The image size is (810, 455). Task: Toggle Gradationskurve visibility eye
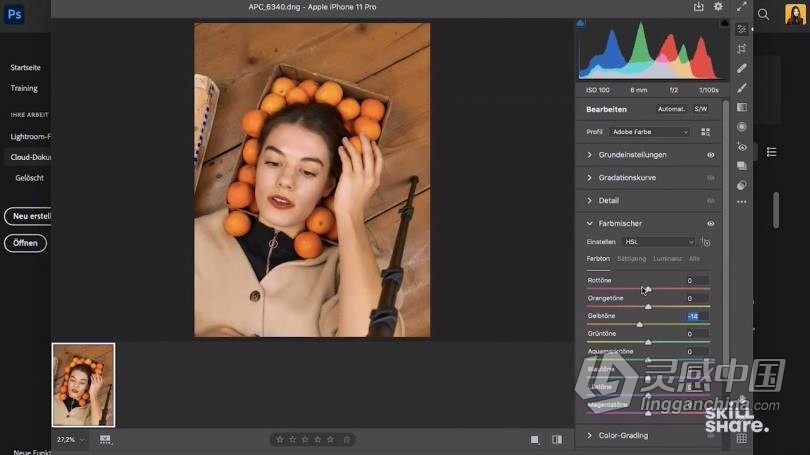tap(711, 178)
